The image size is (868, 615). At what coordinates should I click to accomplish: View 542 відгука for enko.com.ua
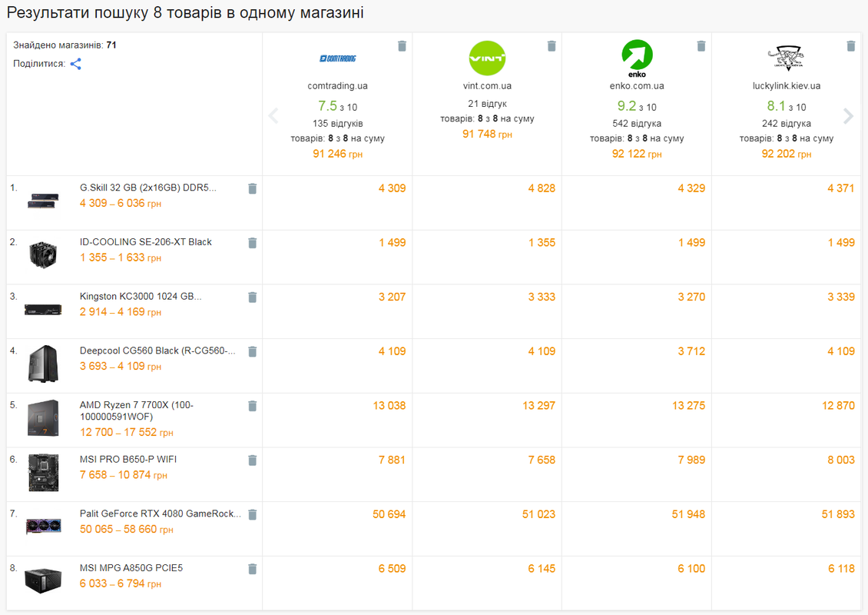pyautogui.click(x=637, y=124)
